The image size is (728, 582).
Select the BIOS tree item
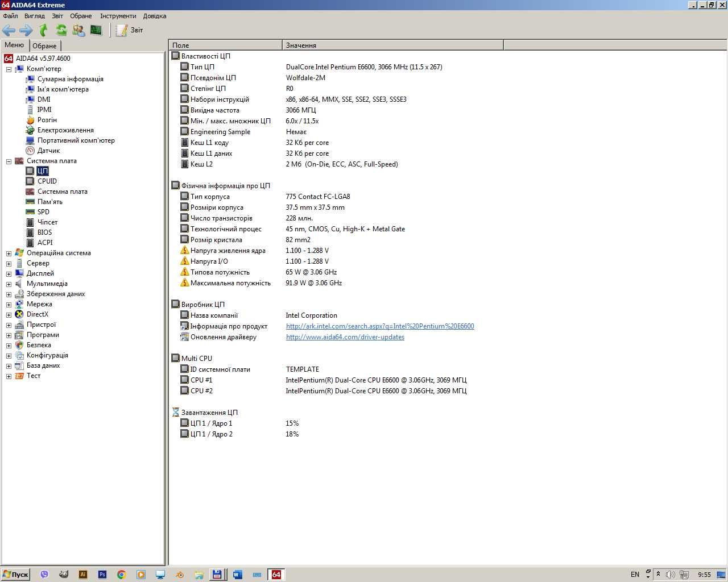(x=44, y=232)
